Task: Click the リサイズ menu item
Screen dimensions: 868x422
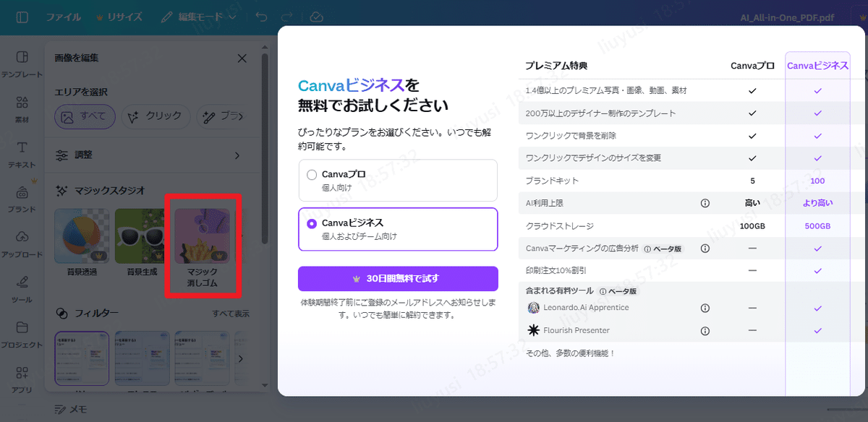Action: [x=127, y=16]
